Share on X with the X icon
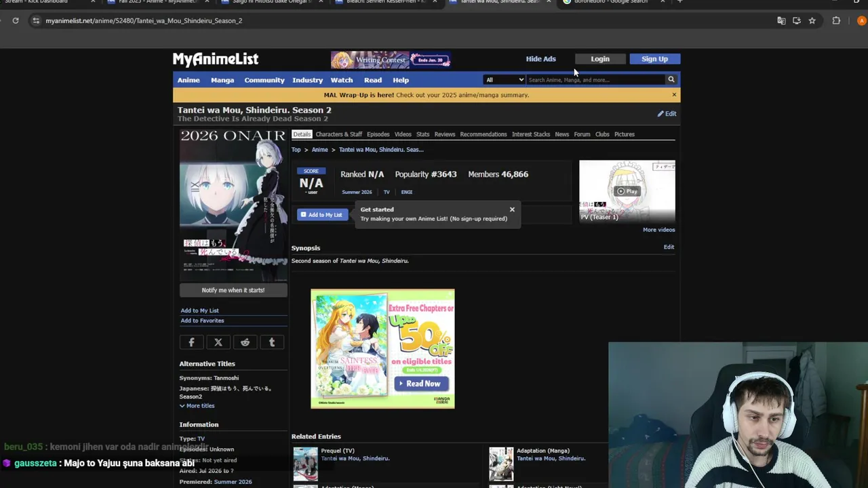The height and width of the screenshot is (488, 868). [x=218, y=342]
